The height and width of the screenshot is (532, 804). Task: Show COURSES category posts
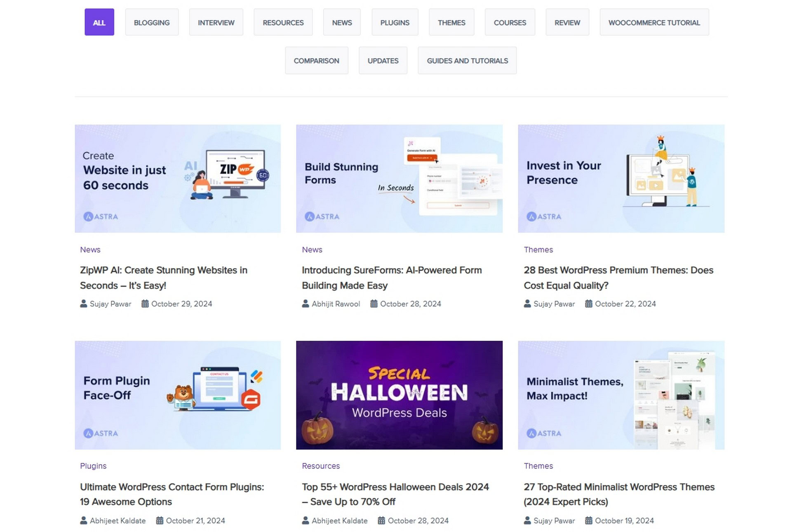click(x=510, y=22)
